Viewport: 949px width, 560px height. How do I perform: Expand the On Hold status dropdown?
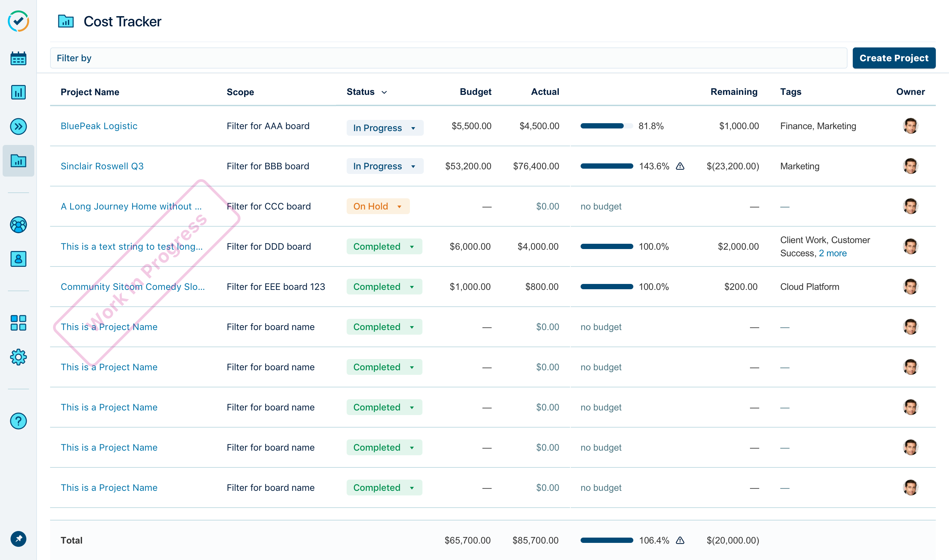click(x=378, y=207)
